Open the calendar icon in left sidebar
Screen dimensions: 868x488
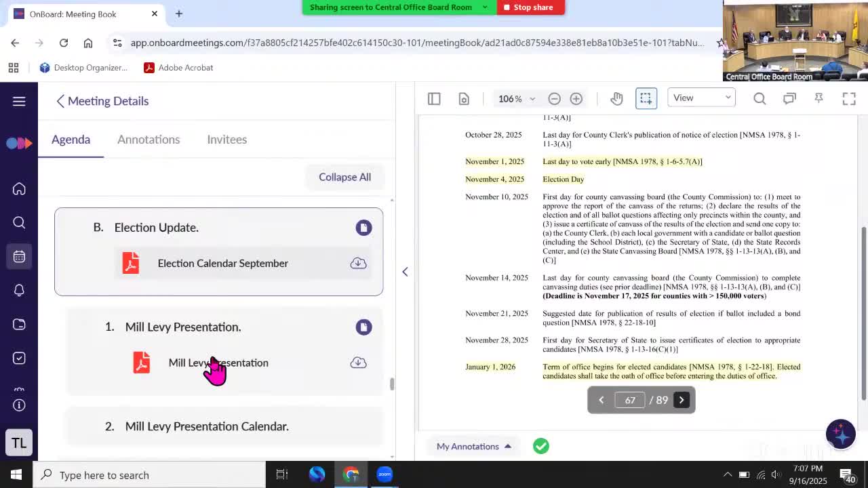(19, 257)
